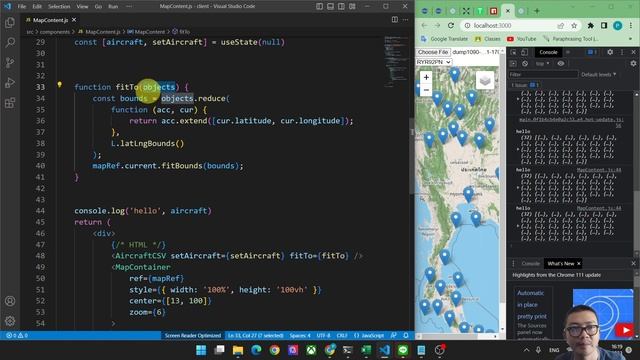Zoom out on the Leaflet map

[x=426, y=89]
